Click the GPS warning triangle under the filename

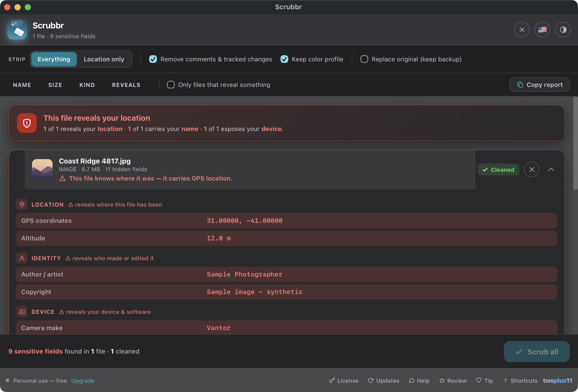tap(62, 178)
